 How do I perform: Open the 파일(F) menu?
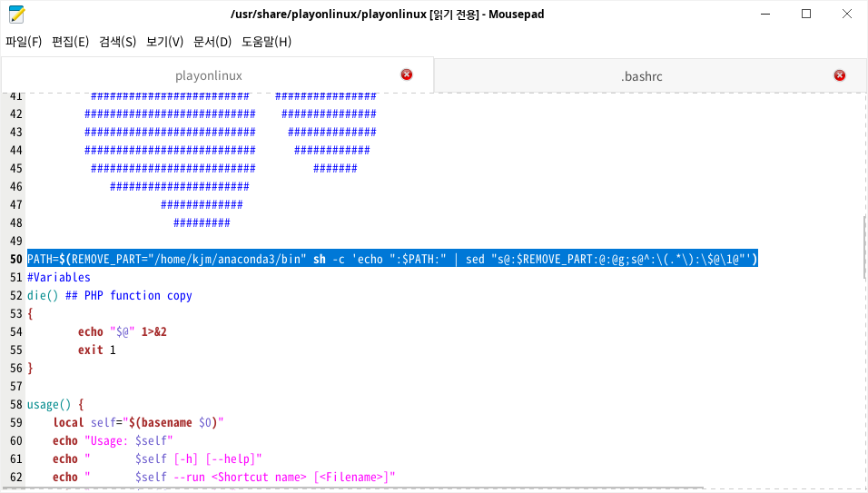coord(24,42)
